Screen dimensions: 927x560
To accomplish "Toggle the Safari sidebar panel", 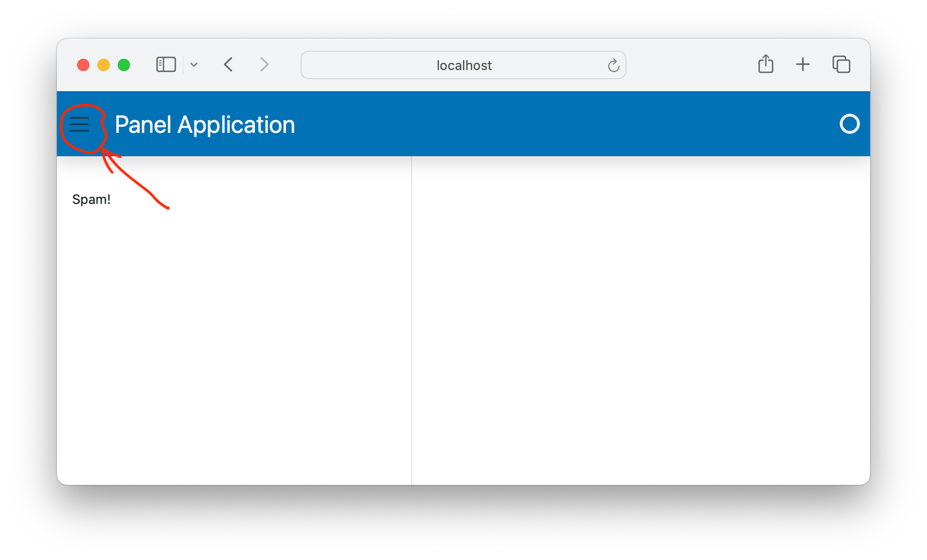I will (165, 64).
